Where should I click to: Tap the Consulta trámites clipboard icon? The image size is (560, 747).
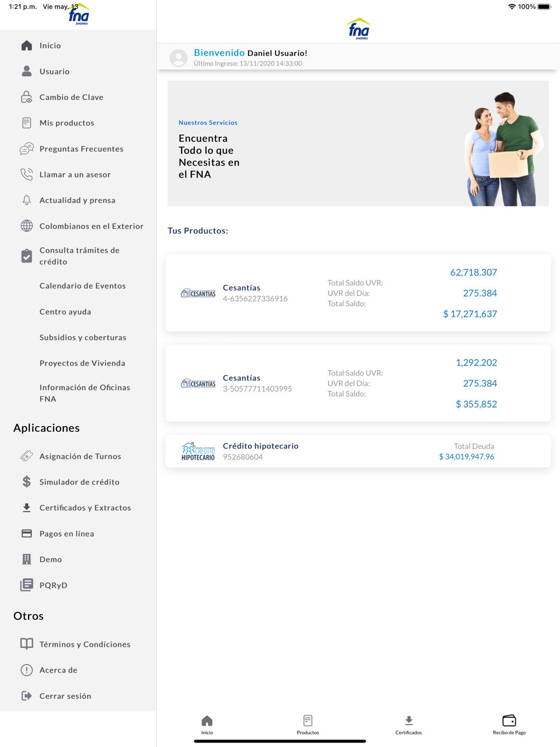pos(26,256)
